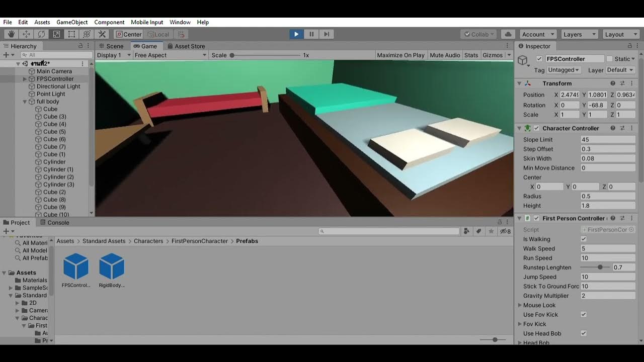Expand the FPSController hierarchy item arrow
The image size is (644, 362).
click(x=25, y=79)
